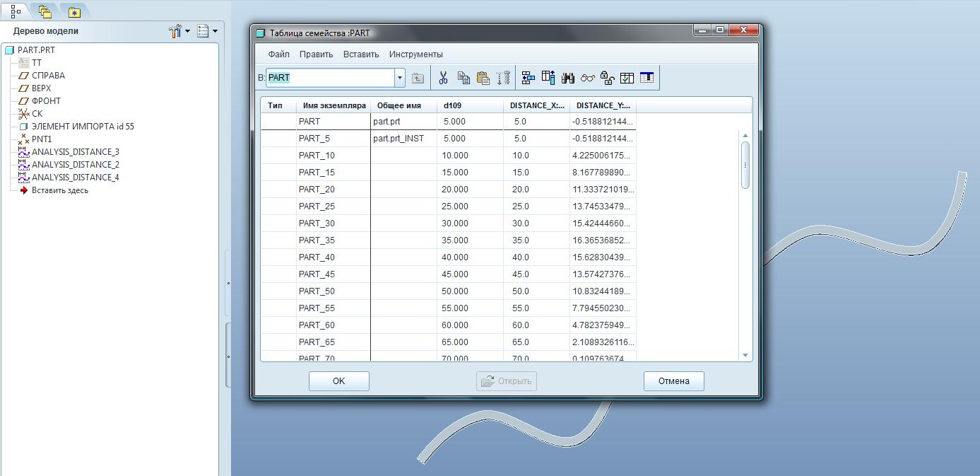This screenshot has height=476, width=980.
Task: Click the 'Вставить здесь' insert marker
Action: pyautogui.click(x=54, y=190)
